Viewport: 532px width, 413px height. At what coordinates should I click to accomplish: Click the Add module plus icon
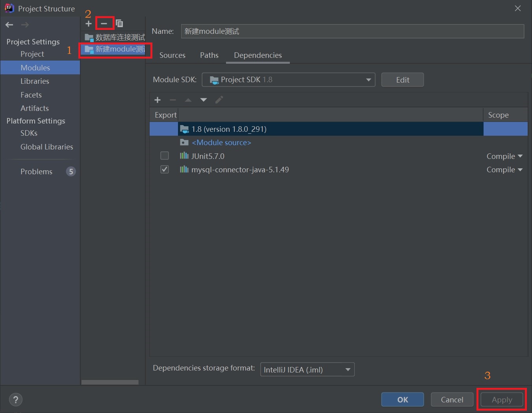89,24
